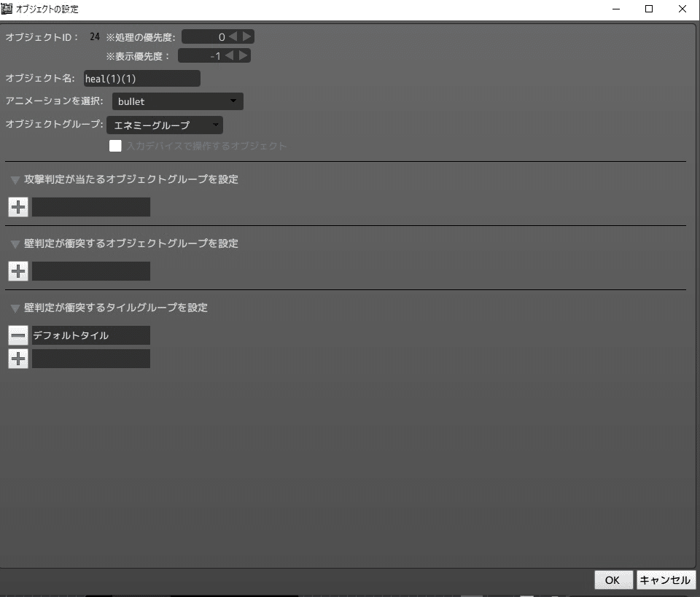This screenshot has width=700, height=597.
Task: Add group with plus under 攻撃判定が当たるオブジェクトグループ
Action: pyautogui.click(x=18, y=207)
